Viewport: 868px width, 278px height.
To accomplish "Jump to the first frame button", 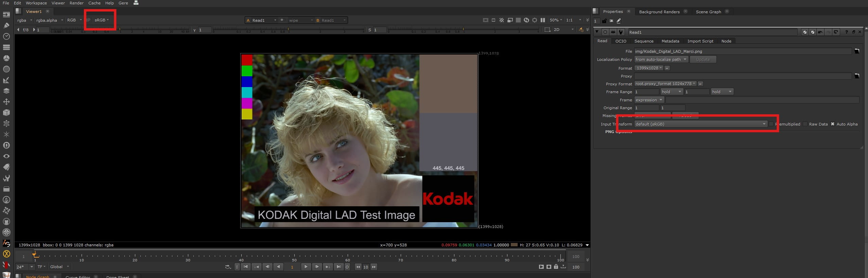I will click(245, 267).
